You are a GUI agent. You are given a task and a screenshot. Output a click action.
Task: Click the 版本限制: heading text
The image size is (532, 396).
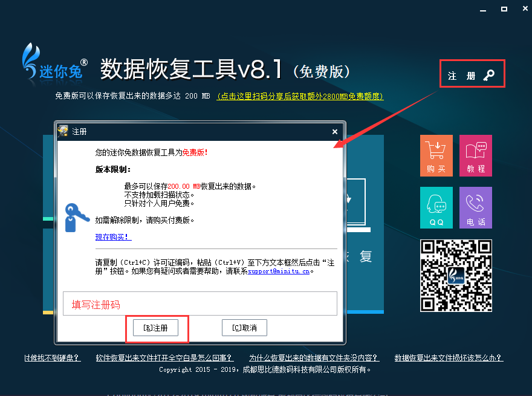click(x=112, y=169)
